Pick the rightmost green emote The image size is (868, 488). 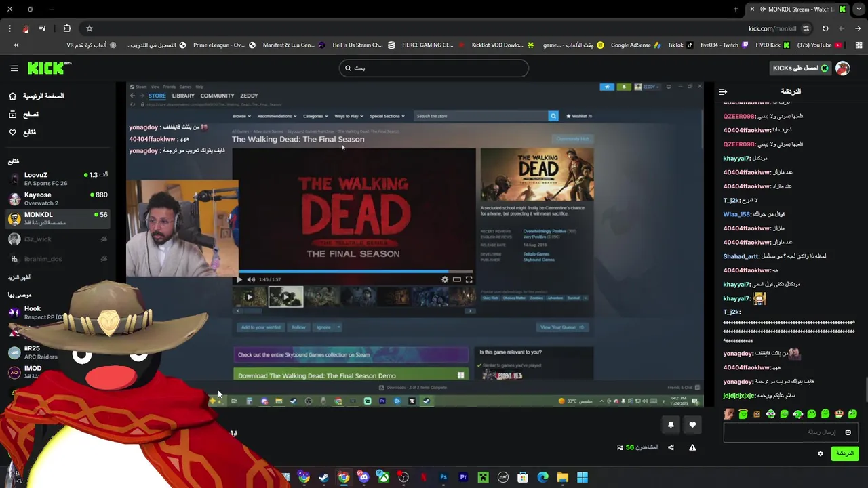click(x=852, y=414)
